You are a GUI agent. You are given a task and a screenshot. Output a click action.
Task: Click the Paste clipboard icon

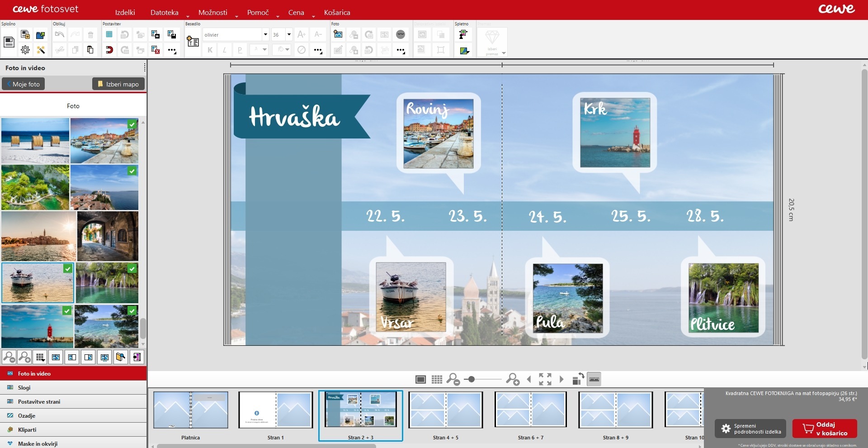tap(90, 50)
